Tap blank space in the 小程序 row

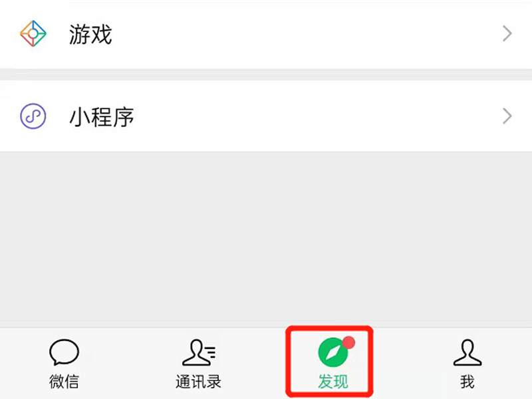pyautogui.click(x=305, y=116)
